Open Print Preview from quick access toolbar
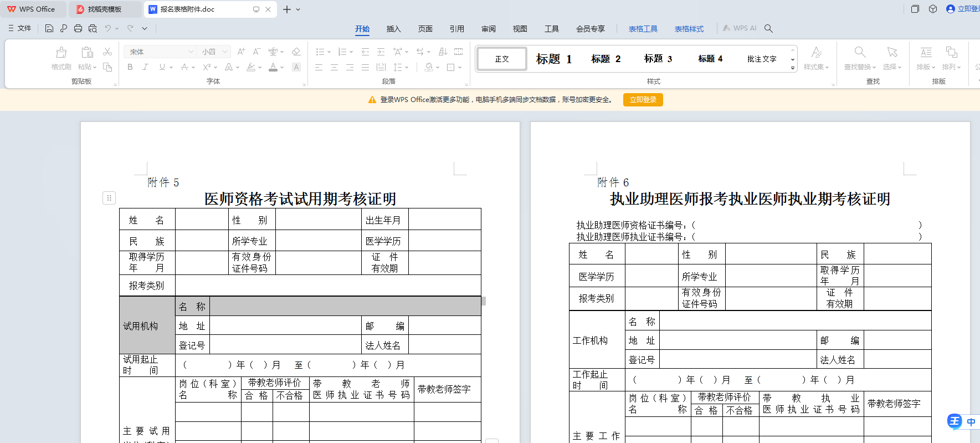The width and height of the screenshot is (980, 443). (93, 28)
